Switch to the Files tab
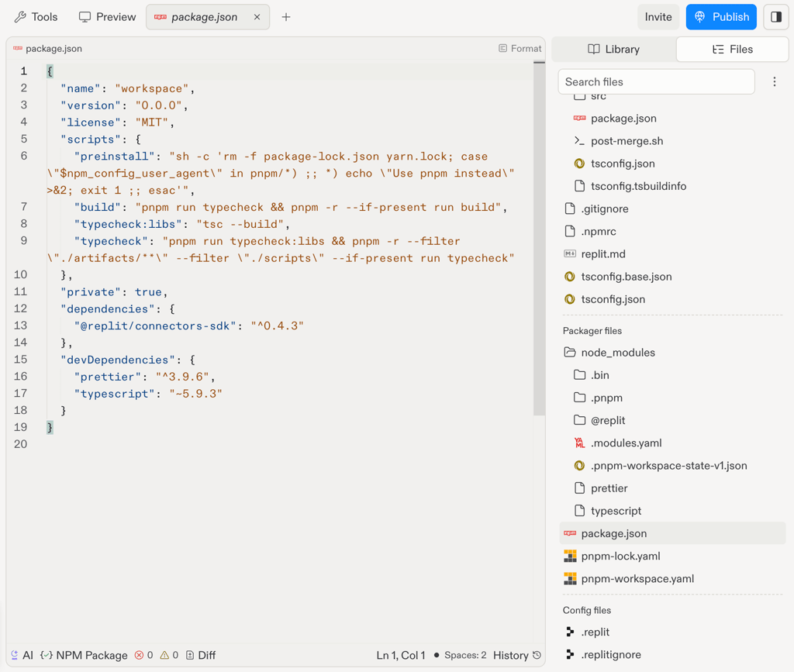794x672 pixels. coord(732,49)
